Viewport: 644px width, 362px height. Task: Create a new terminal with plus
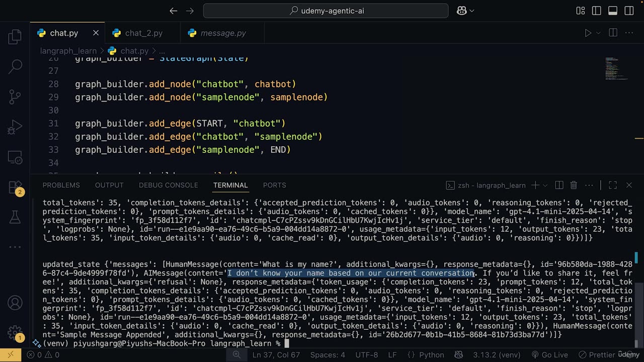pyautogui.click(x=535, y=185)
